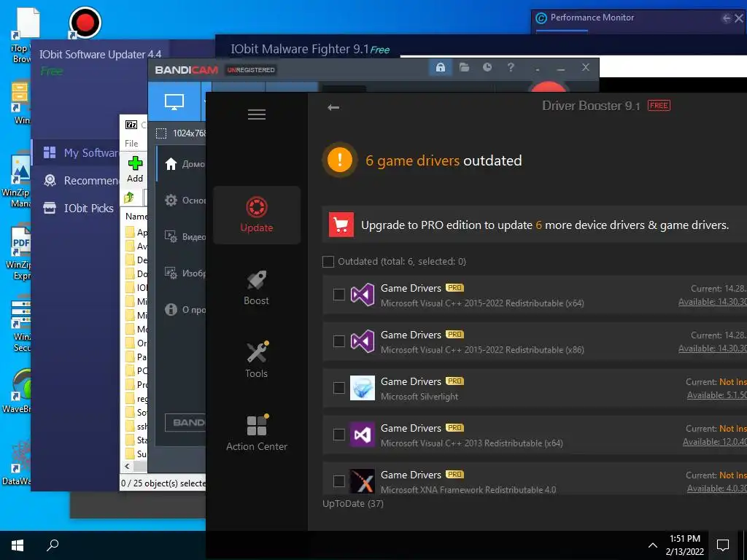Open Bandicam About info icon
Image resolution: width=747 pixels, height=560 pixels.
171,309
